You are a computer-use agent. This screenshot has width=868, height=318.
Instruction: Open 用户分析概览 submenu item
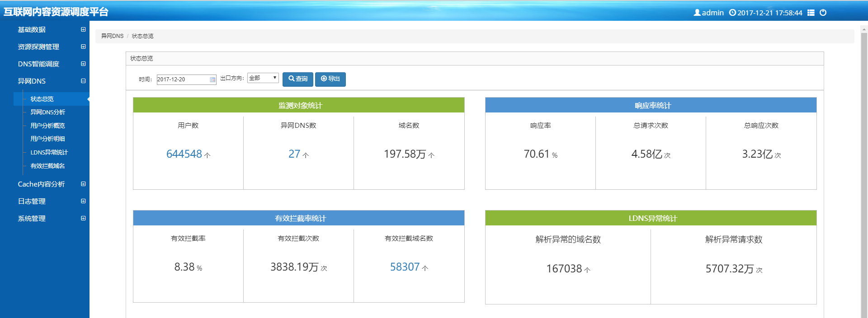(x=47, y=126)
